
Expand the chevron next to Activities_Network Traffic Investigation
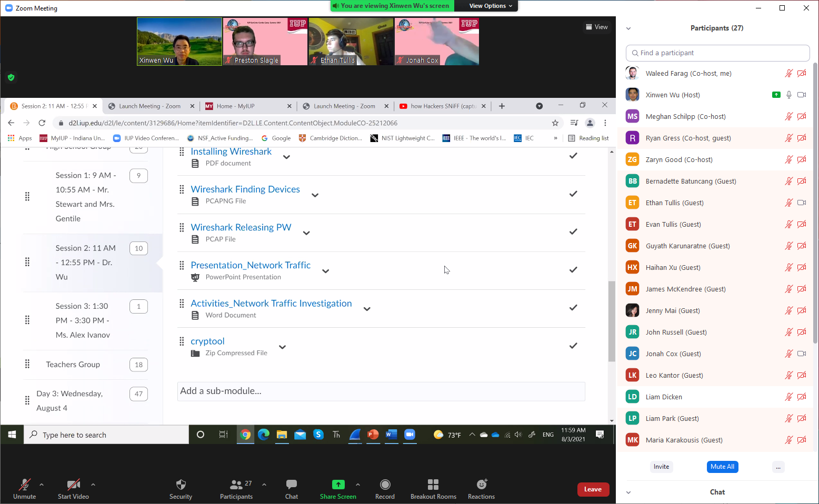tap(367, 309)
